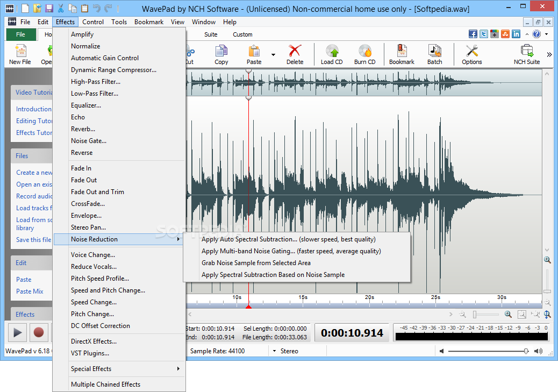Image resolution: width=558 pixels, height=392 pixels.
Task: Open Multiple Chained Effects
Action: (x=119, y=384)
